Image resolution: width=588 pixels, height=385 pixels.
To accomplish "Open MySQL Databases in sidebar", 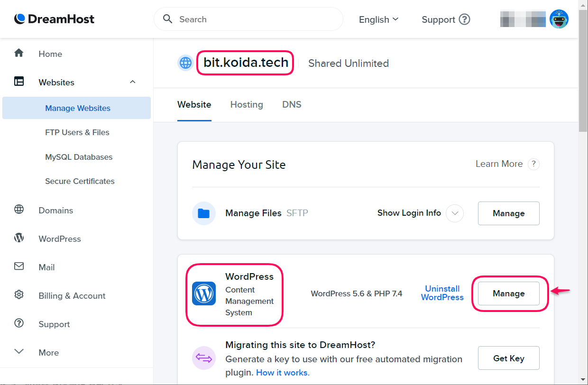I will point(79,157).
